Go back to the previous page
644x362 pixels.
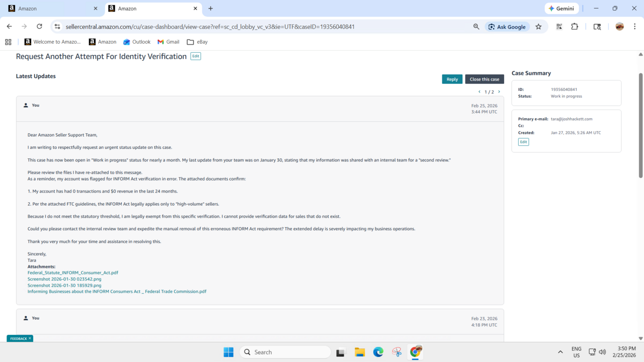[9, 27]
